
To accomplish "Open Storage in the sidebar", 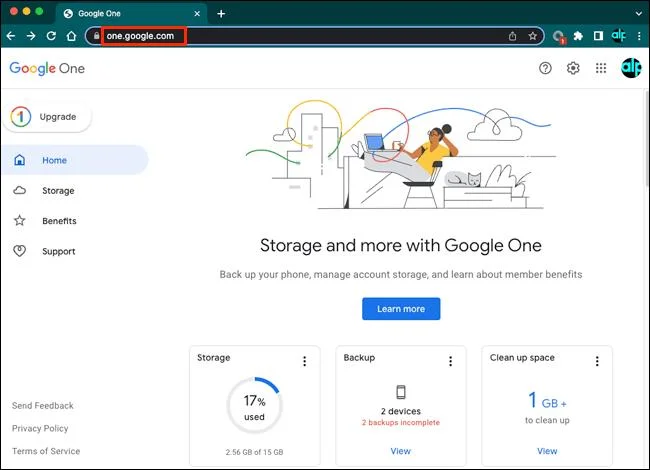I will pyautogui.click(x=58, y=191).
